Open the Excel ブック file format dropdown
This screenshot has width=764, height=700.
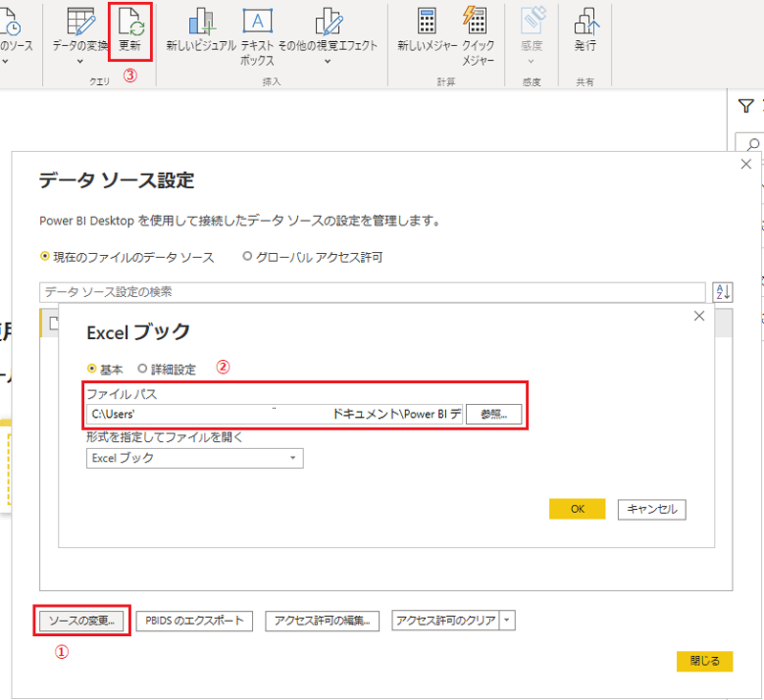(195, 458)
